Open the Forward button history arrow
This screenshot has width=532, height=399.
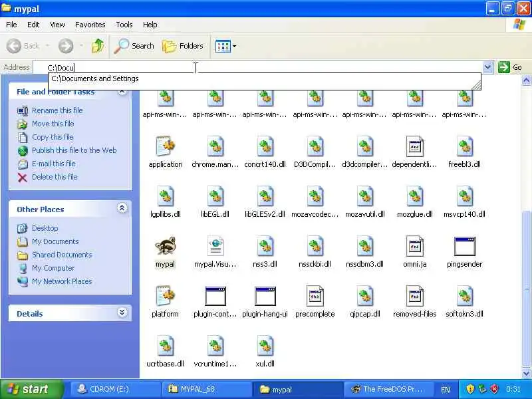pyautogui.click(x=81, y=46)
